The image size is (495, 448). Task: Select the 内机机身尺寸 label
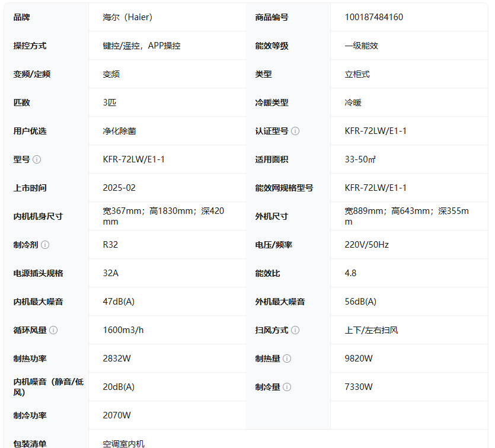point(38,216)
